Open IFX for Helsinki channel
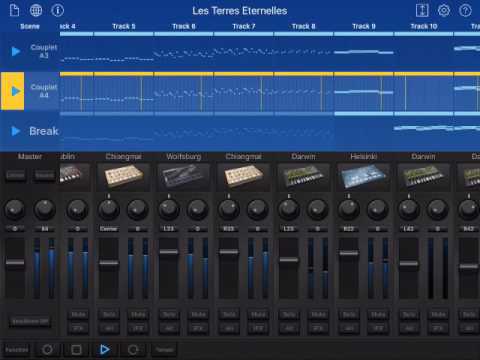480x360 pixels. click(378, 328)
